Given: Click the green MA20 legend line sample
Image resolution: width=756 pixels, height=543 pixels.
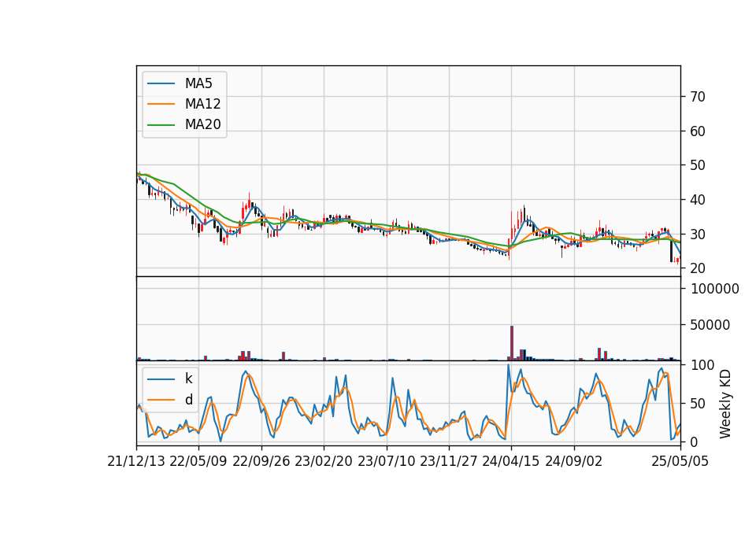Looking at the screenshot, I should 161,124.
